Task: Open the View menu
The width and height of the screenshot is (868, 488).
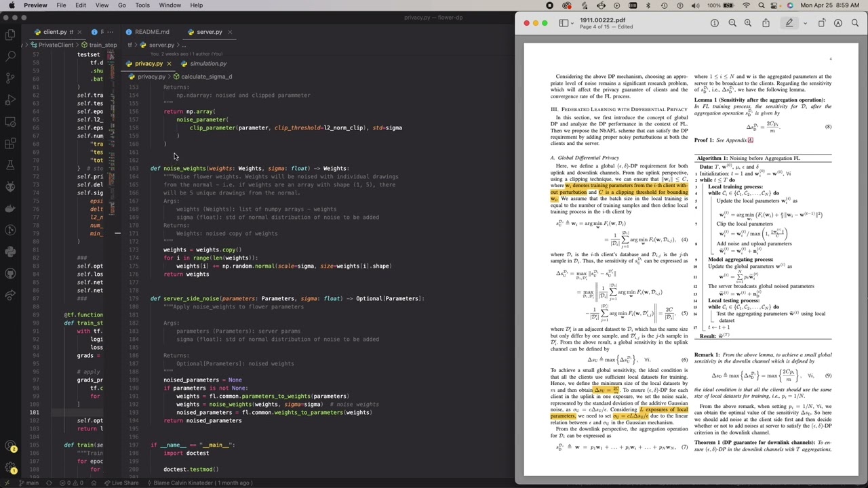Action: pos(102,5)
